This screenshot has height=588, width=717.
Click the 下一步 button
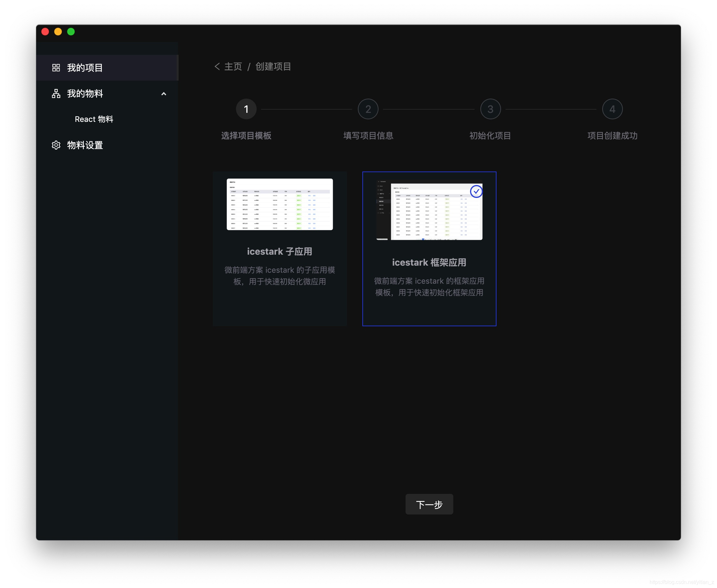point(429,504)
